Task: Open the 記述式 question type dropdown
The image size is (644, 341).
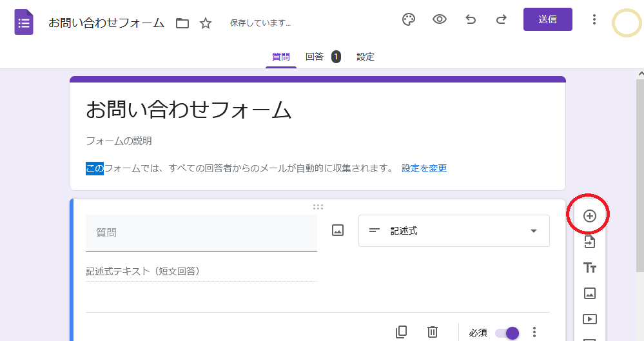Action: click(454, 231)
